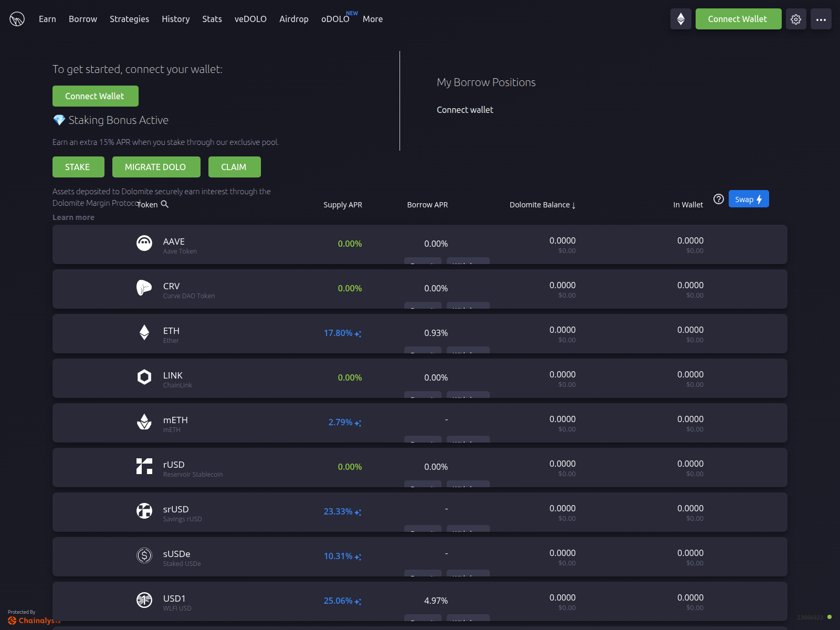The height and width of the screenshot is (630, 840).
Task: Click the CLAIM button
Action: click(235, 167)
